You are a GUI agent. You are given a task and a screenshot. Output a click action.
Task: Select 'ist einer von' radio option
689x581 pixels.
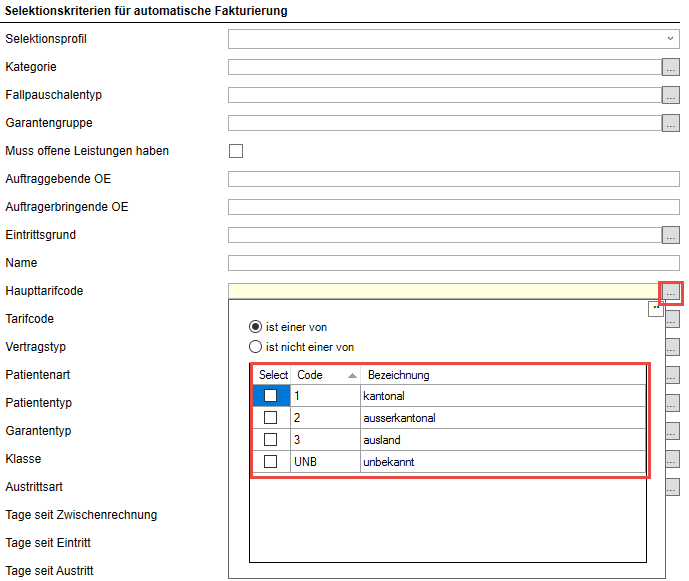(256, 327)
